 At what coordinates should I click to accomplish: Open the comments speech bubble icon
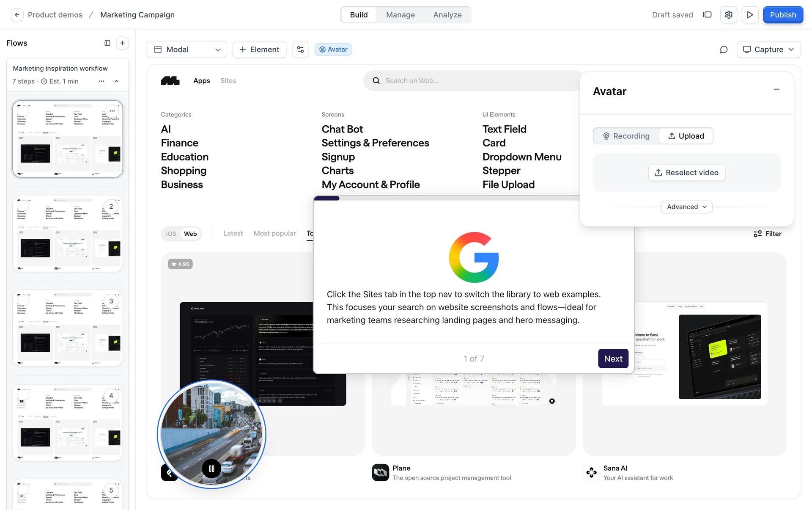pos(724,50)
